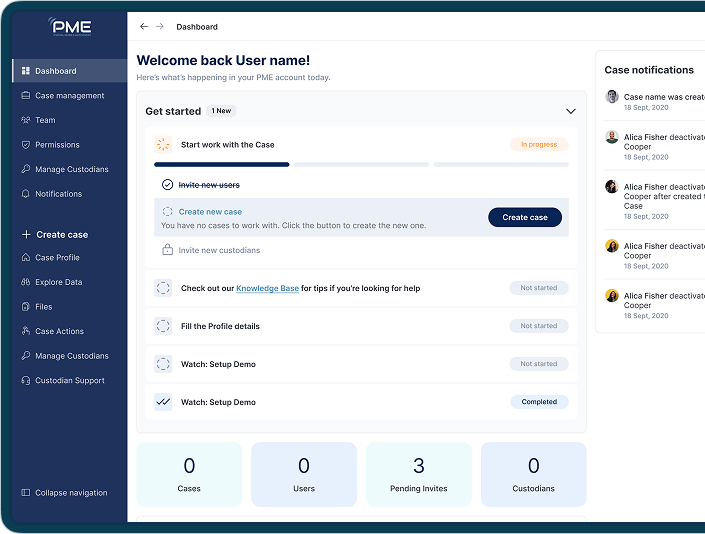Select the Create new case step circle

pyautogui.click(x=167, y=212)
